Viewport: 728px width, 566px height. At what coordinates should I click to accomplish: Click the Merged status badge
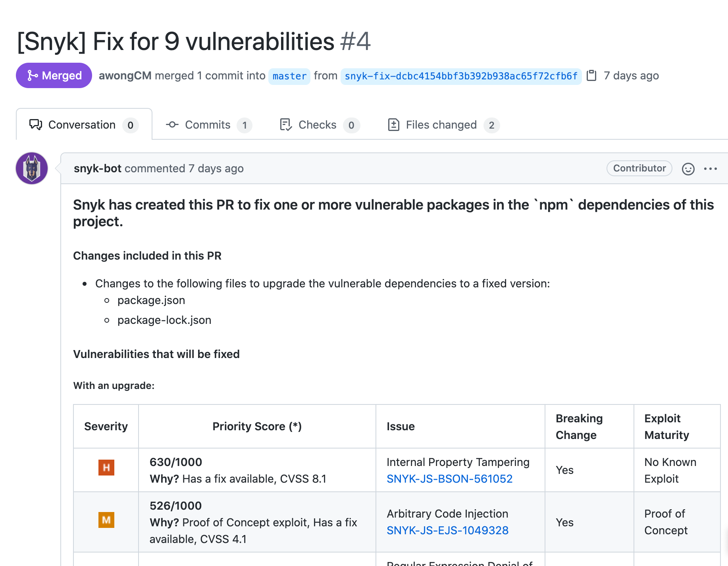pos(54,75)
